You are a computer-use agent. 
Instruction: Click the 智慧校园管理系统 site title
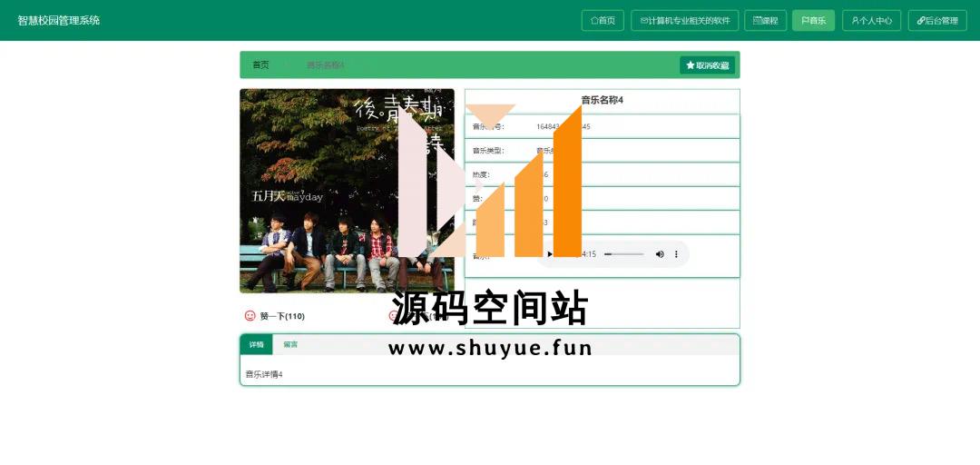pos(59,21)
